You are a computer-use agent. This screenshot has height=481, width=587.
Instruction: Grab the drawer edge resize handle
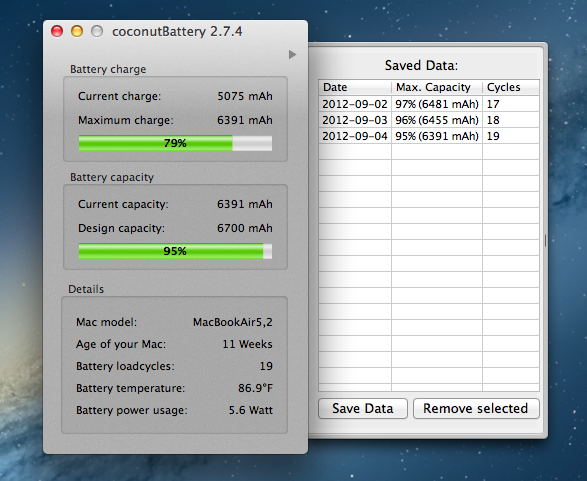click(545, 240)
